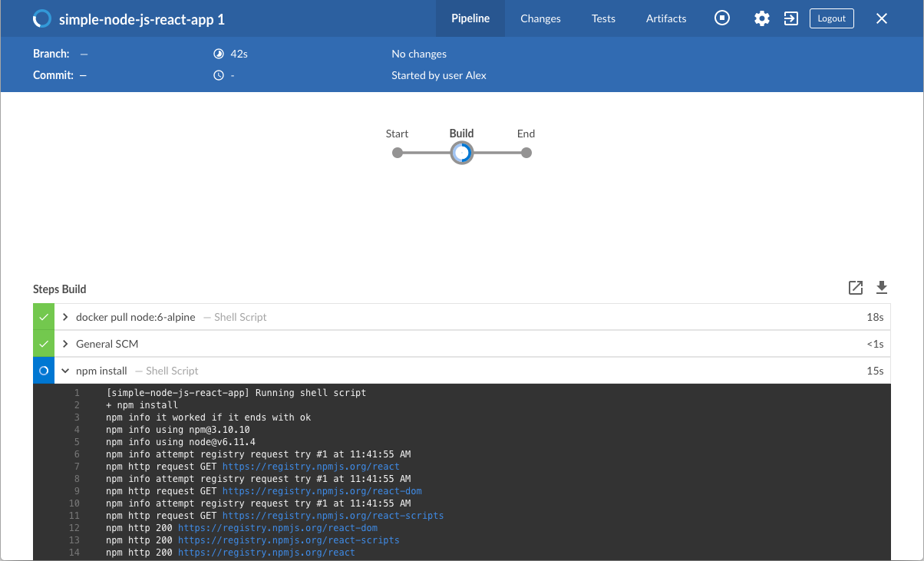
Task: Collapse the npm install step
Action: [66, 371]
